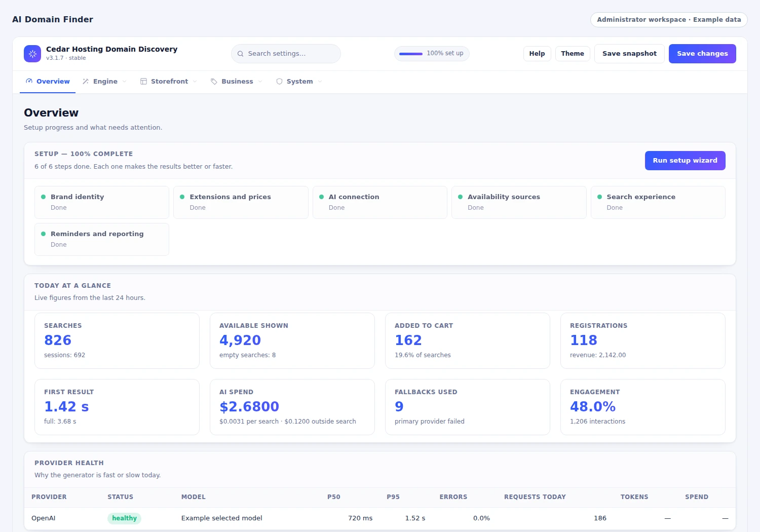Launch the Run setup wizard button
760x532 pixels.
tap(685, 161)
